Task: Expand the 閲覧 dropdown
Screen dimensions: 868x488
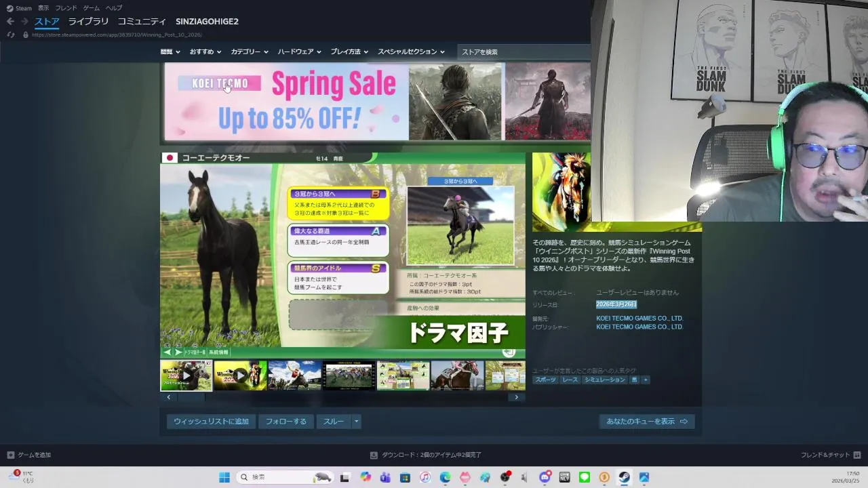Action: tap(170, 52)
